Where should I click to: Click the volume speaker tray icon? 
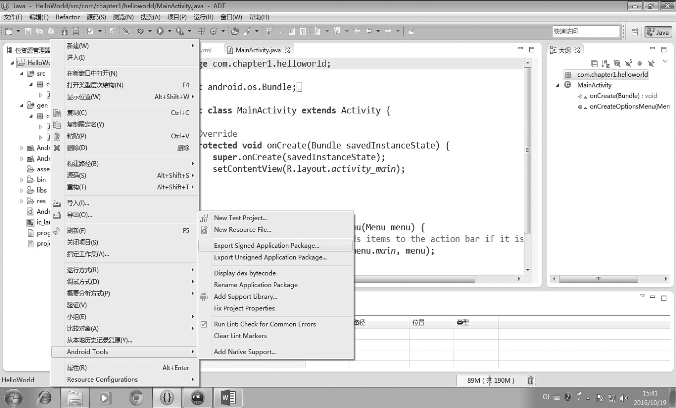(624, 397)
